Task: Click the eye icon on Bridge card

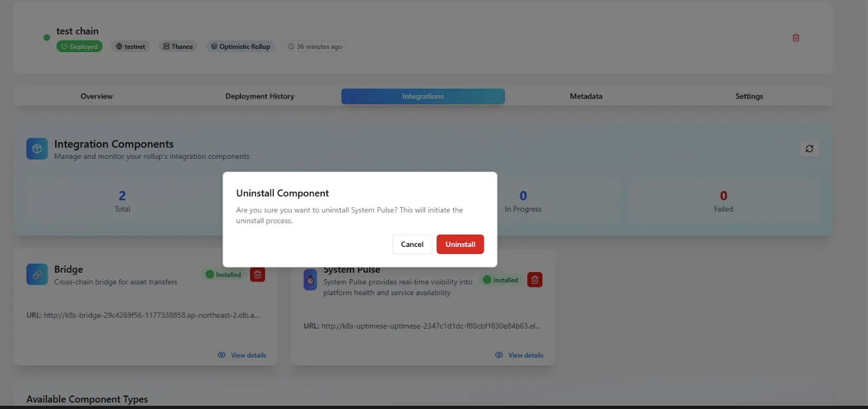Action: pos(222,355)
